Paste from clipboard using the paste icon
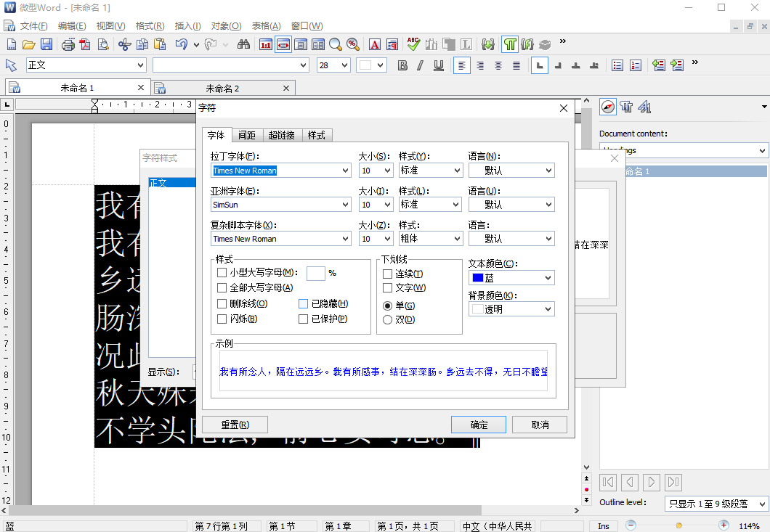 point(160,45)
